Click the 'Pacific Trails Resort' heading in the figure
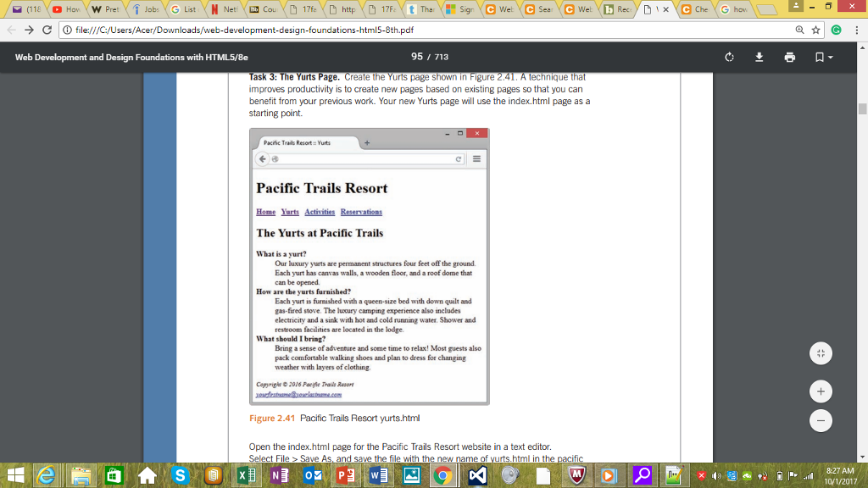 pyautogui.click(x=321, y=188)
